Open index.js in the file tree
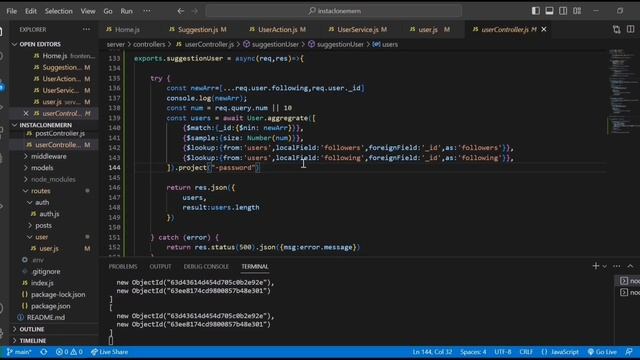Image resolution: width=640 pixels, height=360 pixels. (x=42, y=283)
